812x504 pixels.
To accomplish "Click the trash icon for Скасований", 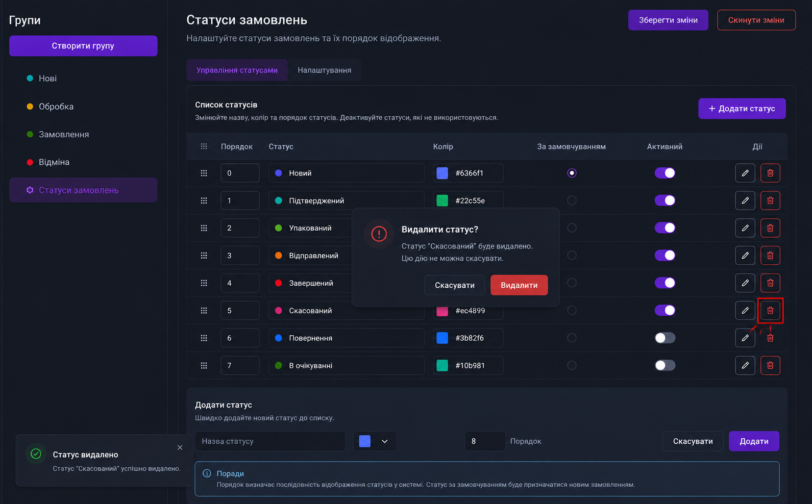I will point(770,310).
